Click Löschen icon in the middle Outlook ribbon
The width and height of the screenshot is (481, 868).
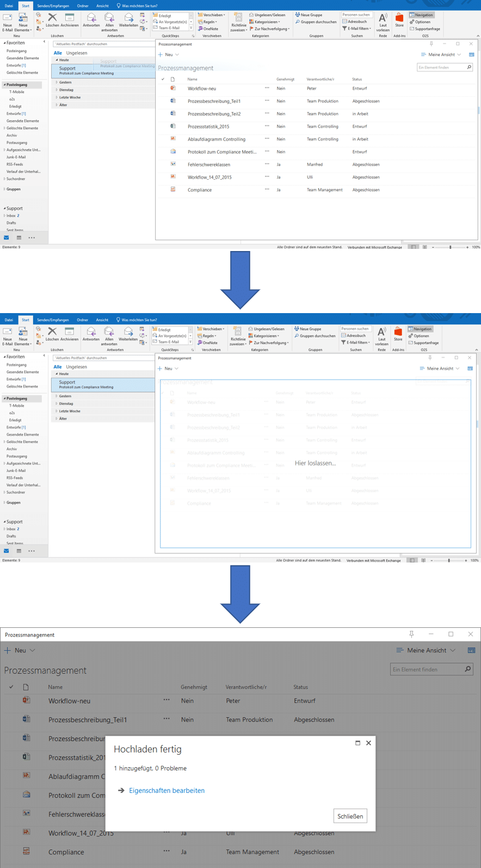tap(52, 334)
